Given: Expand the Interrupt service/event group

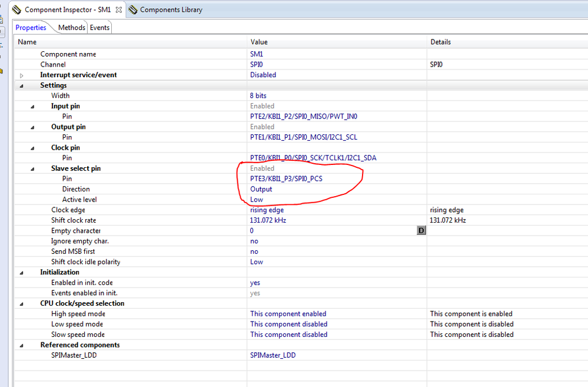Looking at the screenshot, I should (21, 75).
